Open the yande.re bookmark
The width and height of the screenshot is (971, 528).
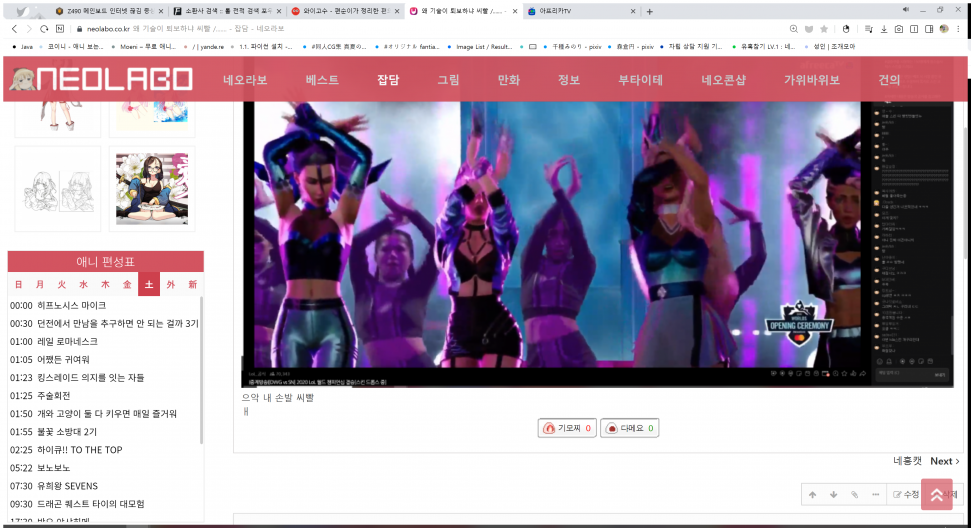pyautogui.click(x=204, y=46)
